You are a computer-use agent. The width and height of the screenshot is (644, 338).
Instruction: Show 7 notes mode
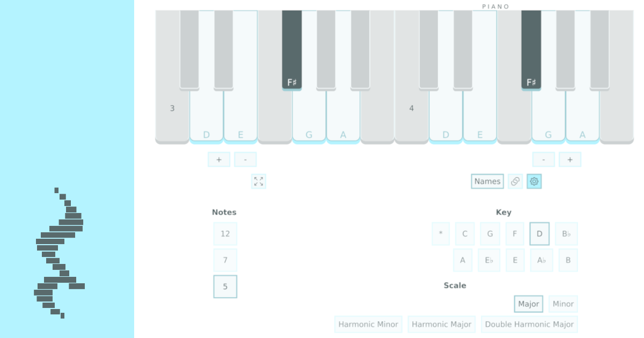[225, 260]
